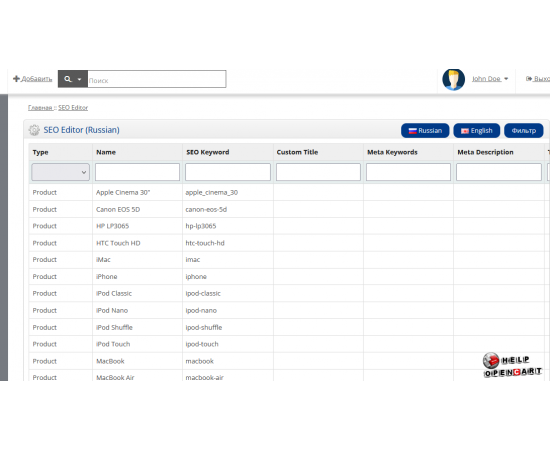Select the hp-lp3065 keyword cell
The width and height of the screenshot is (550, 450).
pos(228,226)
